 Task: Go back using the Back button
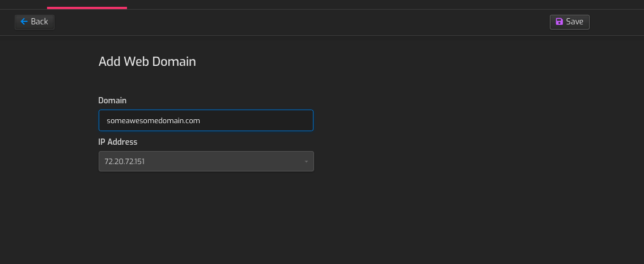(x=35, y=22)
